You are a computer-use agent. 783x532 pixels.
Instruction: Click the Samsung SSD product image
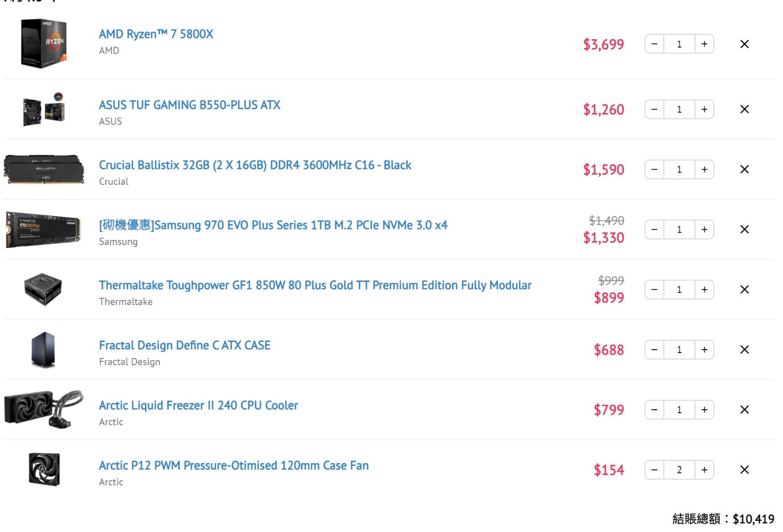[x=44, y=229]
